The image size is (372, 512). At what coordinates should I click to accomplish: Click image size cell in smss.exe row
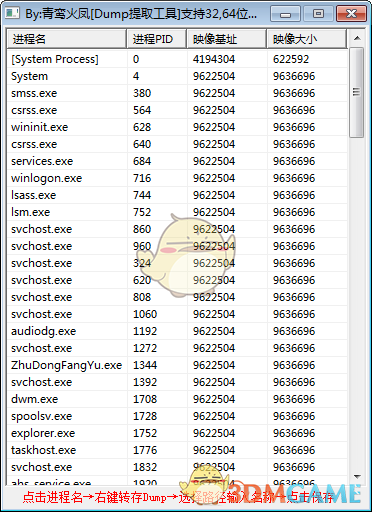(294, 93)
